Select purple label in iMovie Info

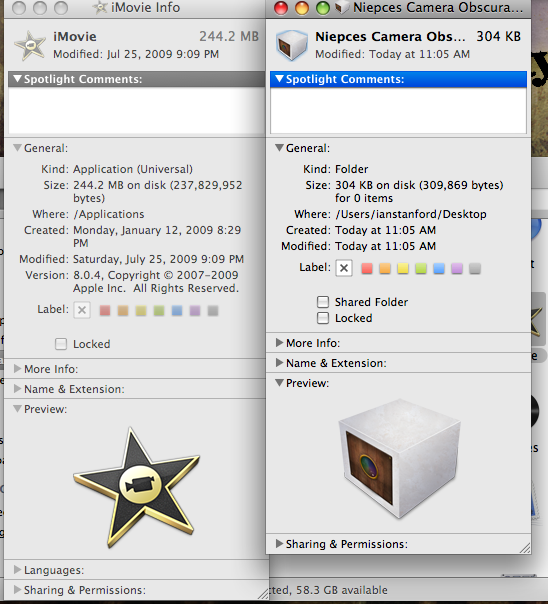tap(195, 310)
